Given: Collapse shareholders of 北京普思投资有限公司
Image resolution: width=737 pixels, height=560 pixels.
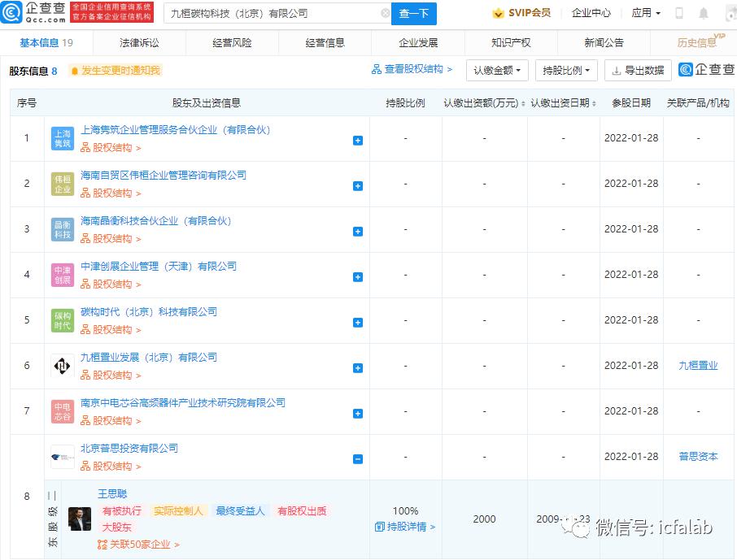Looking at the screenshot, I should click(x=358, y=459).
